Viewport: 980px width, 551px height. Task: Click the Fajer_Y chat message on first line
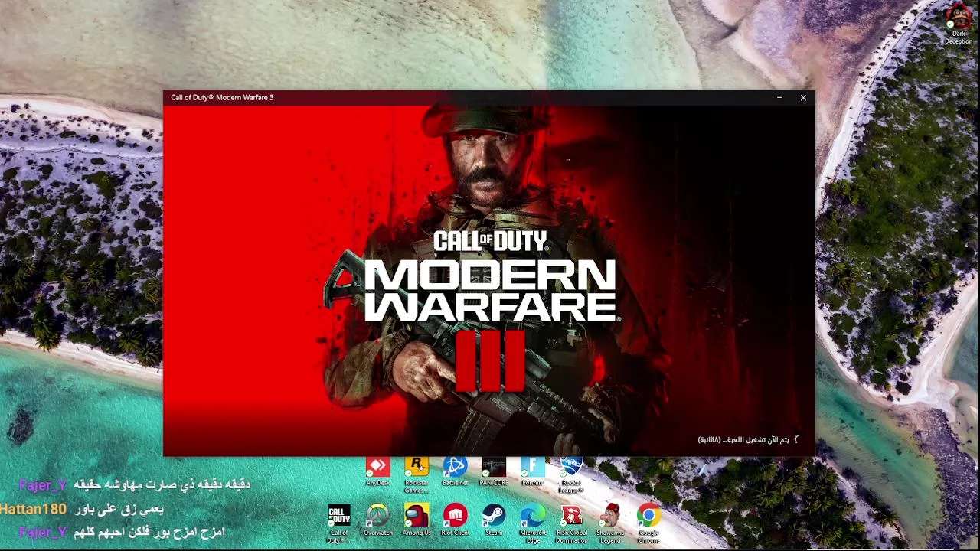point(135,484)
